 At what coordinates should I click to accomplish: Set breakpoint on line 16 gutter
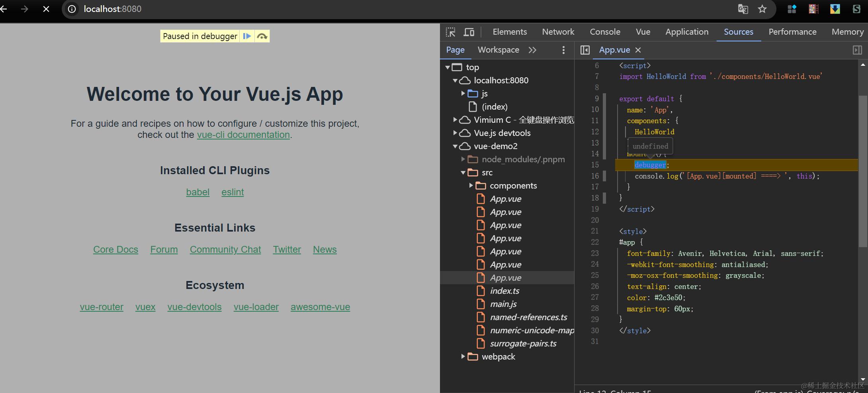[595, 176]
